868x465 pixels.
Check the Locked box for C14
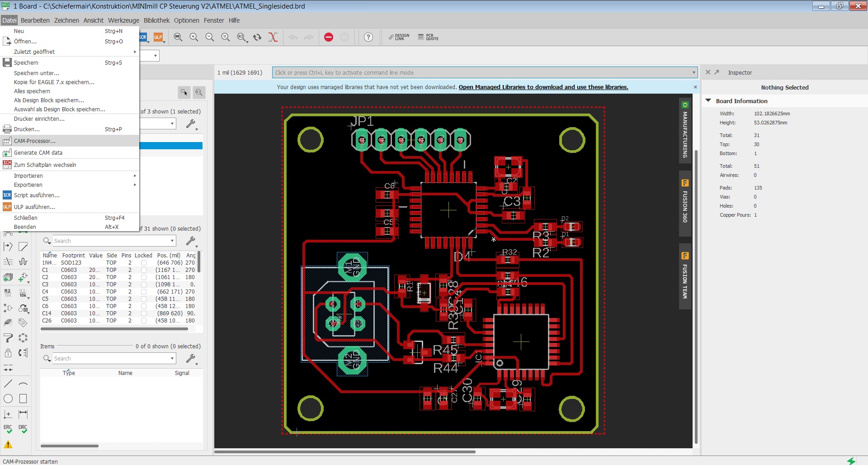pyautogui.click(x=144, y=313)
